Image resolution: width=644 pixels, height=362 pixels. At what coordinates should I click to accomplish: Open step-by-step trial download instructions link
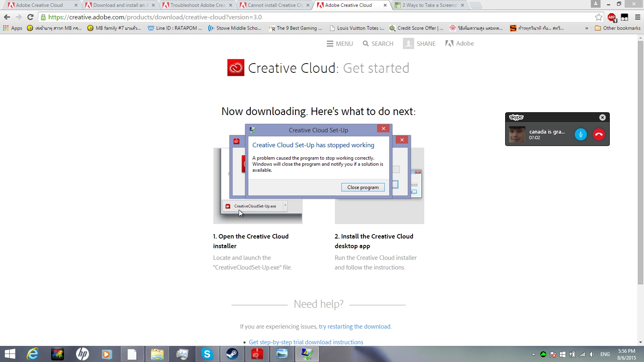click(306, 342)
